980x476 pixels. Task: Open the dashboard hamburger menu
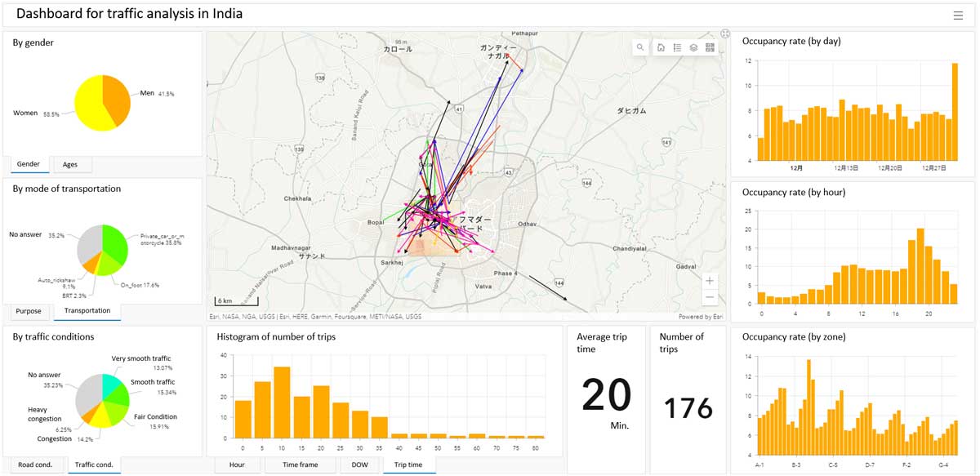coord(958,15)
